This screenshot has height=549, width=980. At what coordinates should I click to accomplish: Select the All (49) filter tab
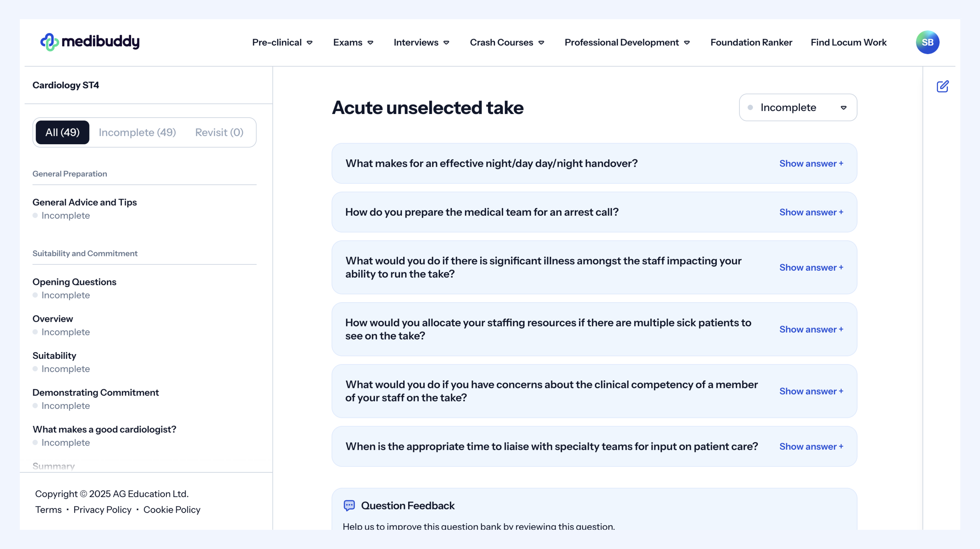tap(62, 132)
